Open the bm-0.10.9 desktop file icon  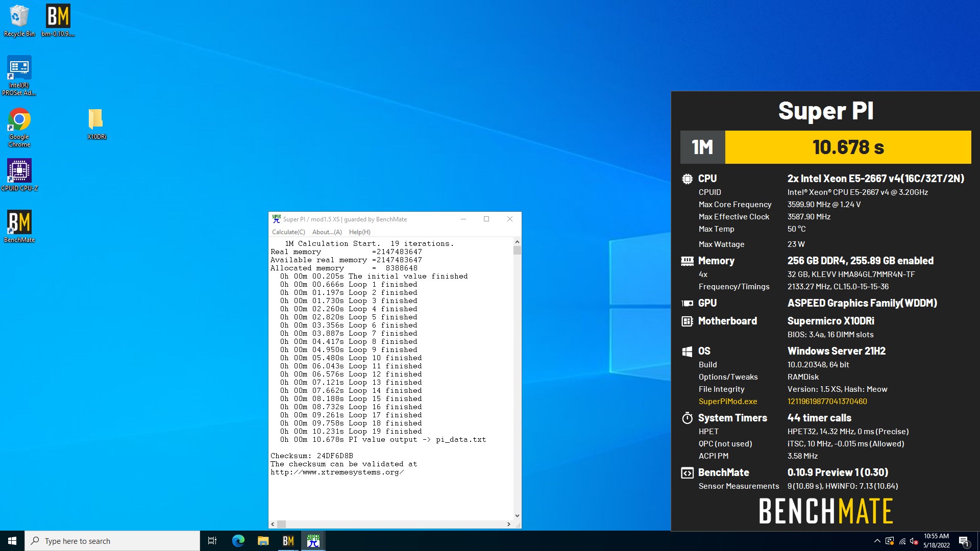pos(58,20)
